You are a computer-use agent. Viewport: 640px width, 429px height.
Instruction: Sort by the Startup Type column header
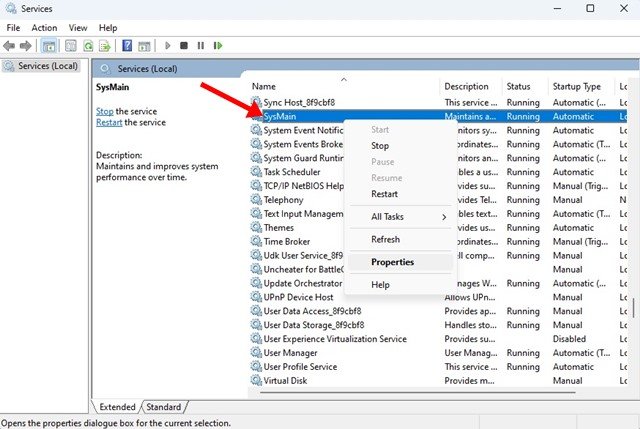581,86
